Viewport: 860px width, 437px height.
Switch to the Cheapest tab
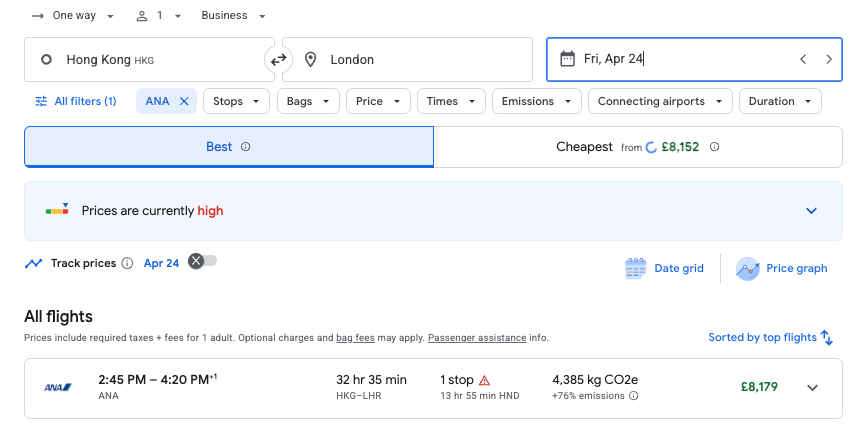coord(637,147)
